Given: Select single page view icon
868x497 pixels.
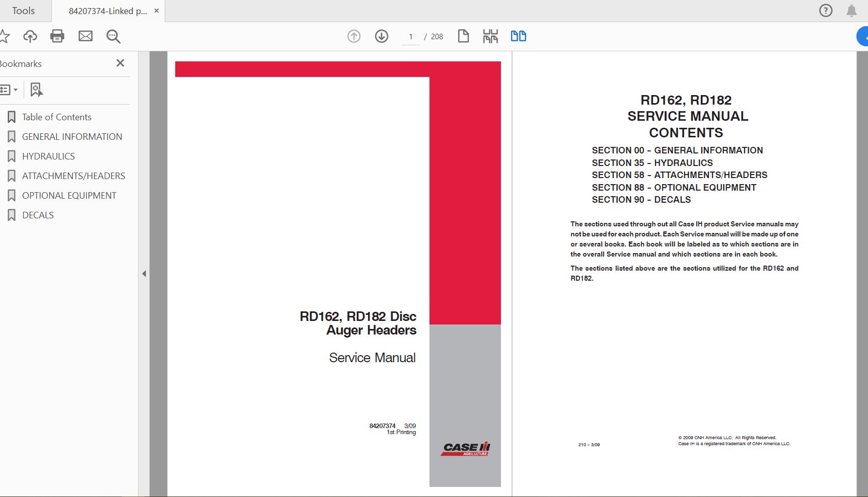Looking at the screenshot, I should [x=463, y=36].
